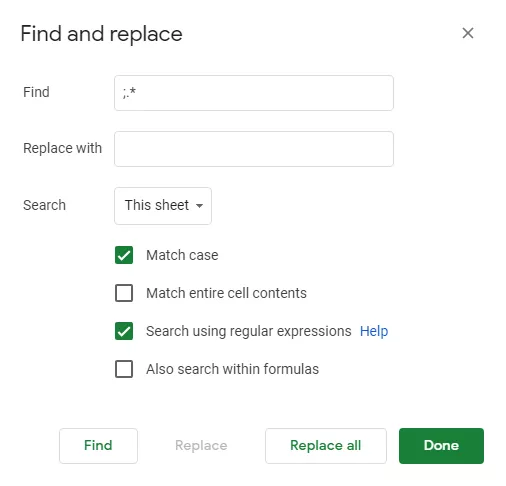Image resolution: width=506 pixels, height=486 pixels.
Task: Click the dropdown caret beside This sheet
Action: click(x=199, y=206)
